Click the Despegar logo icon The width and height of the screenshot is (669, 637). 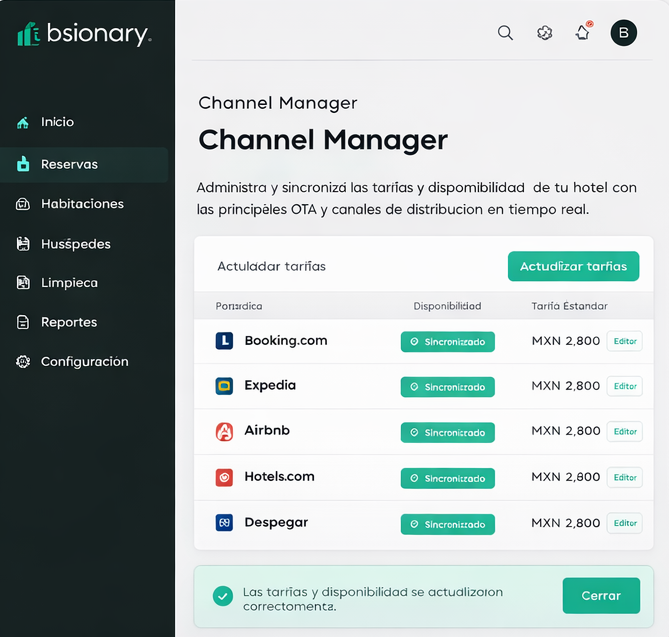(224, 523)
